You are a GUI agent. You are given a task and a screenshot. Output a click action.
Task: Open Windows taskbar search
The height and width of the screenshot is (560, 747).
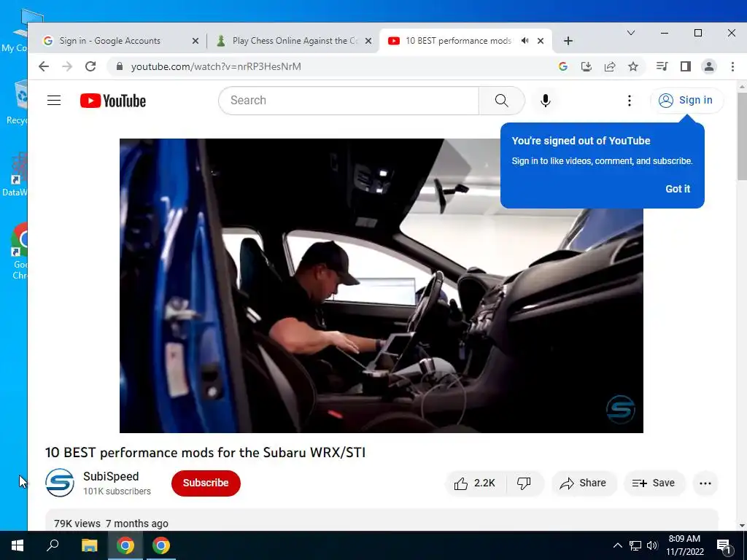pos(53,545)
